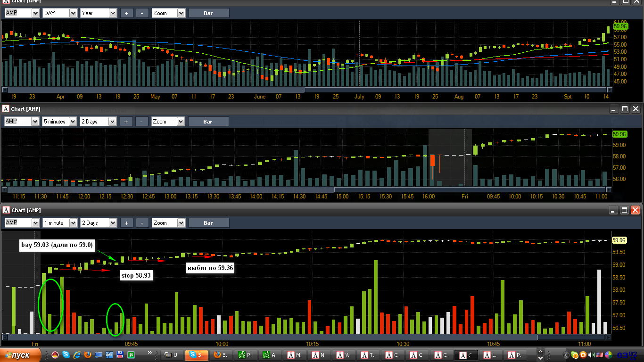This screenshot has width=644, height=362.
Task: Click the plus button in the 5-minute chart
Action: 126,122
